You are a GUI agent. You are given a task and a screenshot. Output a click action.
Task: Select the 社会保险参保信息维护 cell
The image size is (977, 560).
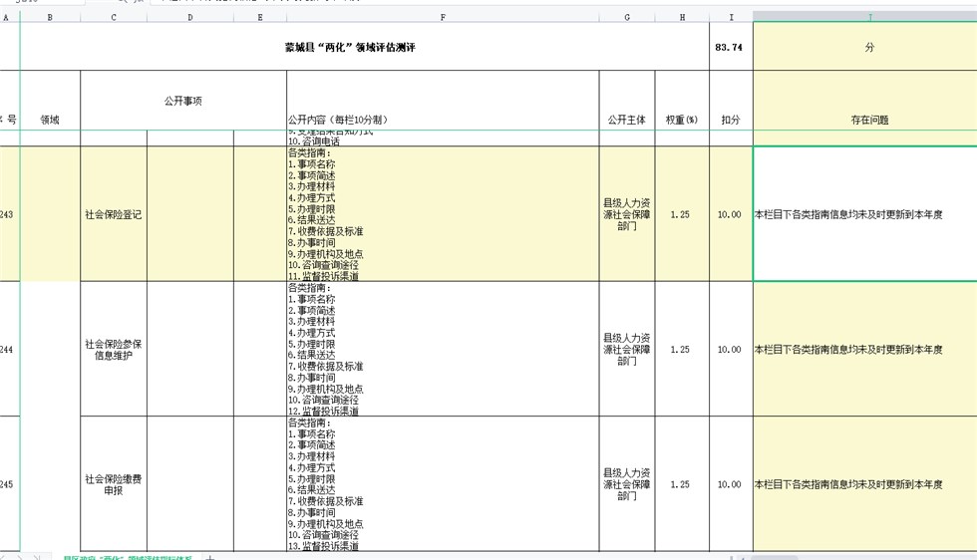coord(114,350)
